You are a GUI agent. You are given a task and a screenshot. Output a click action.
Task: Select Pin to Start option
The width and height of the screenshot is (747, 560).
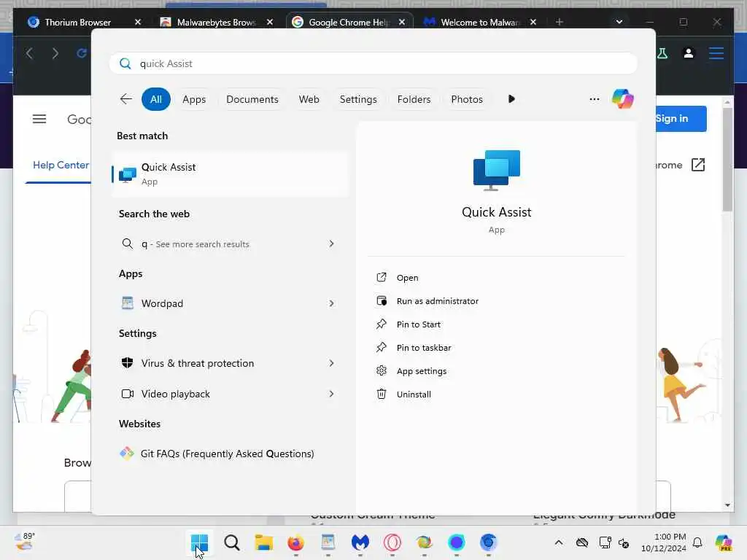(x=418, y=324)
